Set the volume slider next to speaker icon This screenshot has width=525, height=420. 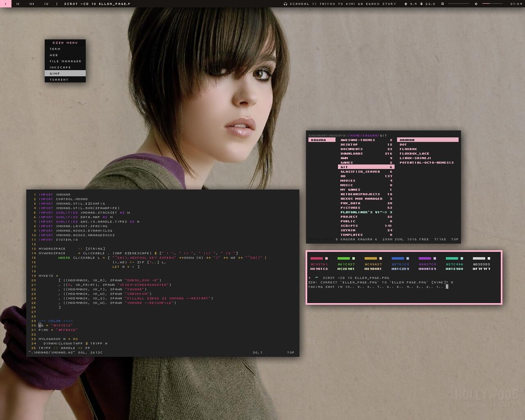point(492,4)
